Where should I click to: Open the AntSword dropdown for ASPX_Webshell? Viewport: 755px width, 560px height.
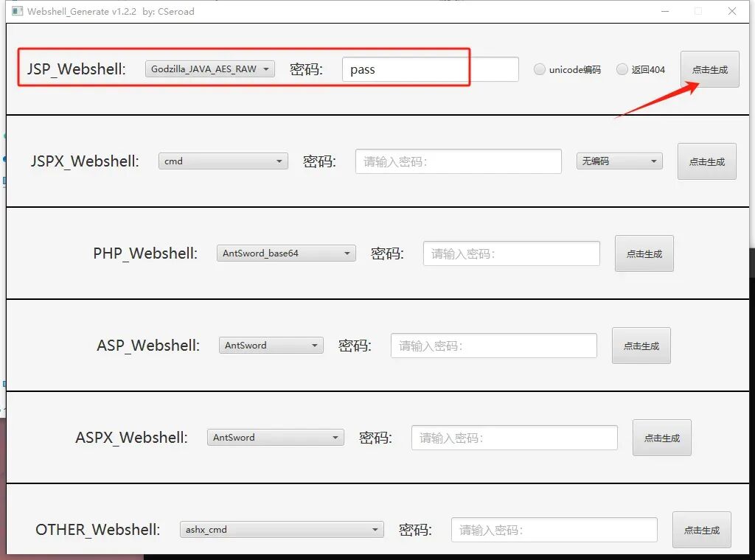click(275, 436)
